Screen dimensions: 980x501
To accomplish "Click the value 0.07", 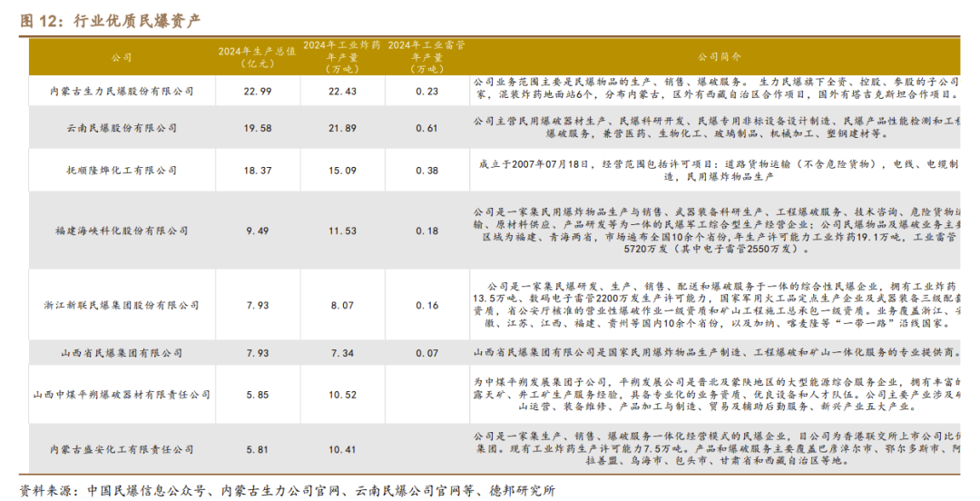I will click(x=427, y=353).
